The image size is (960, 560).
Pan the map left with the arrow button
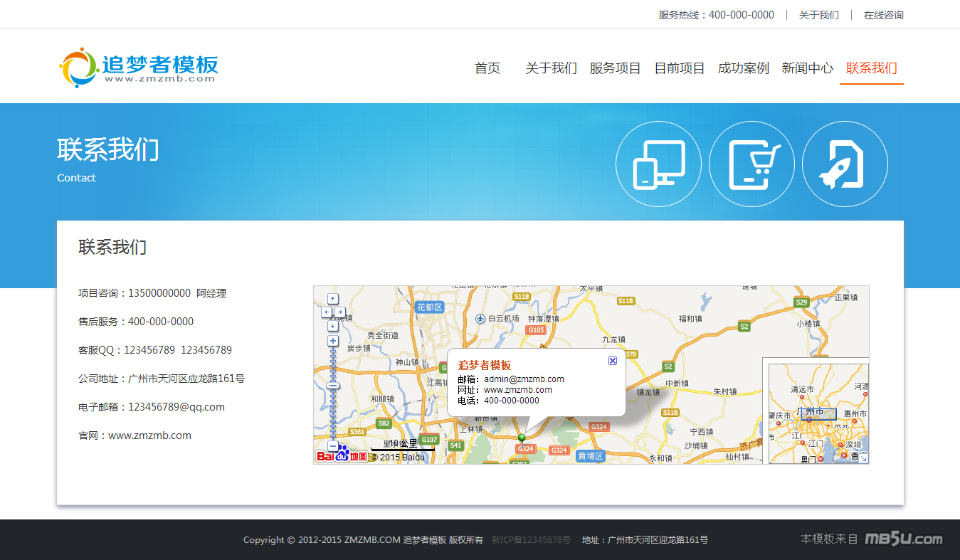point(327,312)
